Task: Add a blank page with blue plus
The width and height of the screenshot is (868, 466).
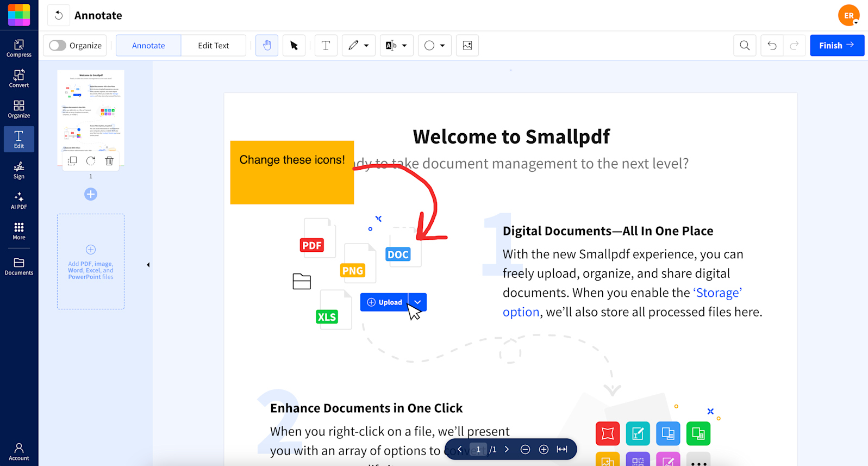Action: pos(91,194)
